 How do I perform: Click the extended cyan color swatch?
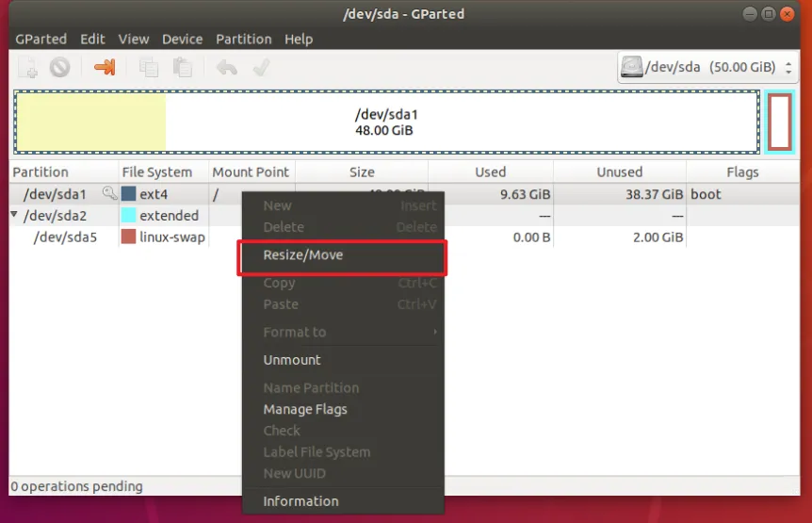pos(128,215)
